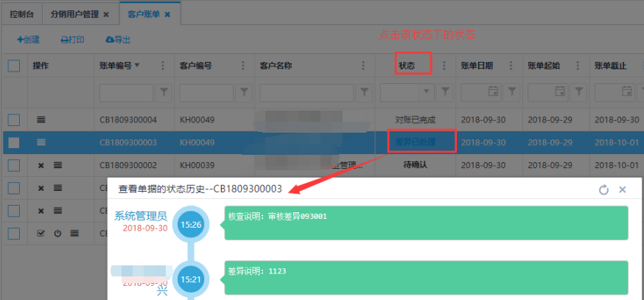Click the power icon in the last row
Screen dimensions: 644x300
pyautogui.click(x=57, y=234)
